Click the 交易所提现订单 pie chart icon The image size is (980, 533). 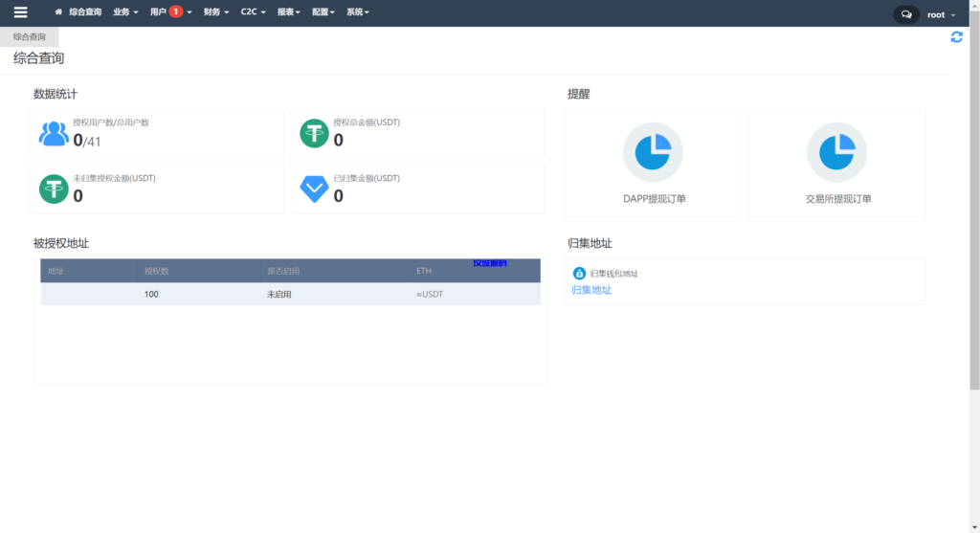(x=836, y=152)
